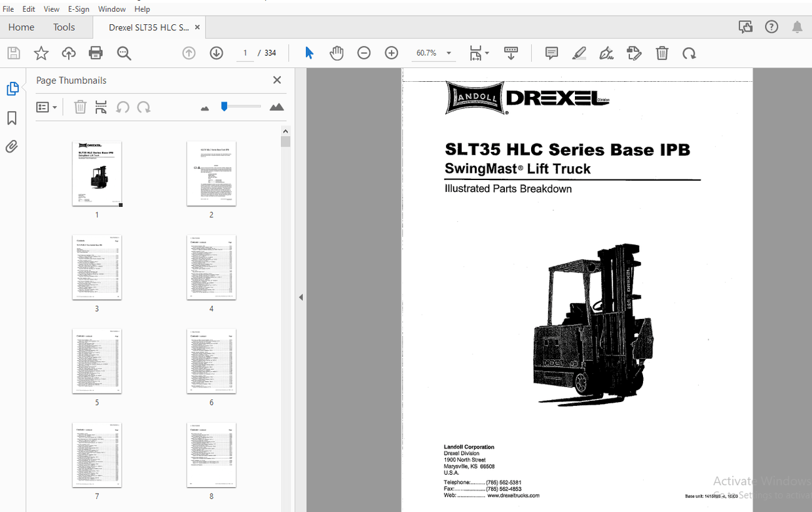Open the Bookmarks panel
The width and height of the screenshot is (812, 512).
tap(12, 117)
